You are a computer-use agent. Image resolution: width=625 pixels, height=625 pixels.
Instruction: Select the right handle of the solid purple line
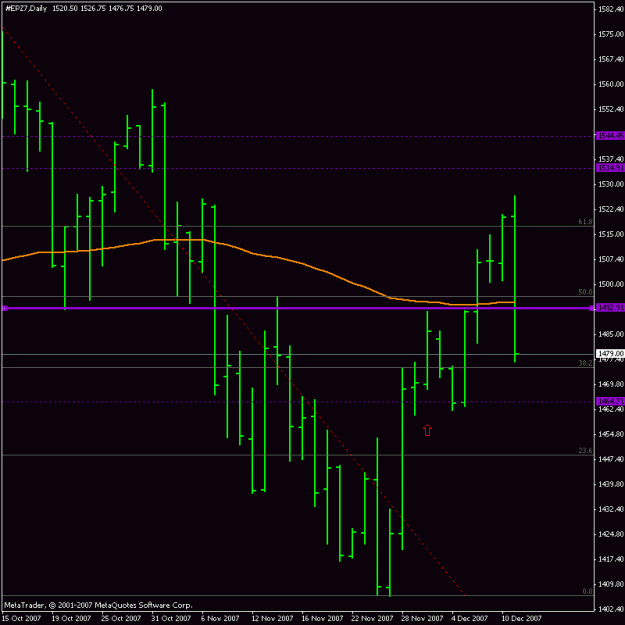pos(592,308)
